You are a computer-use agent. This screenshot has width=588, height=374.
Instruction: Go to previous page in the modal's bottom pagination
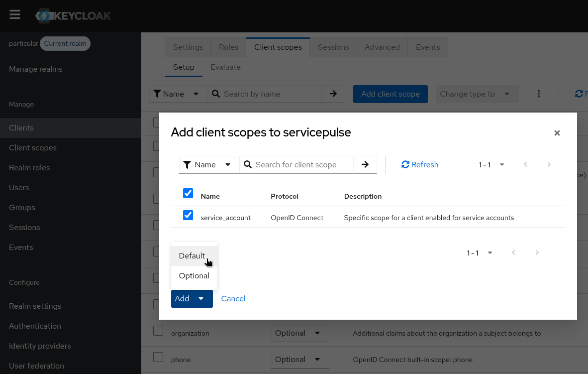click(x=513, y=252)
